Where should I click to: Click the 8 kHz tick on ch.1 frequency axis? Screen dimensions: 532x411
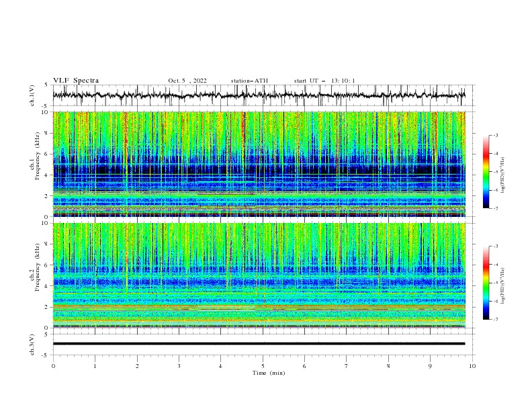[x=47, y=133]
